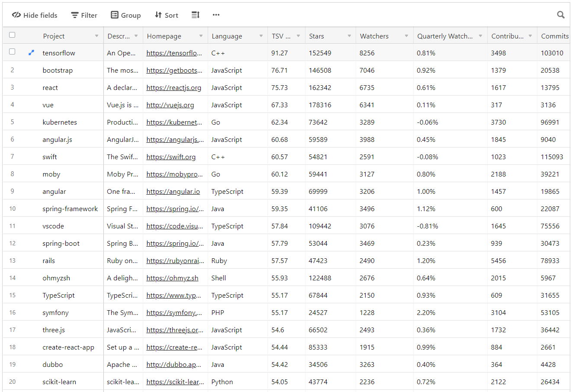The image size is (572, 392).
Task: Click the Hide fields icon
Action: click(x=16, y=15)
